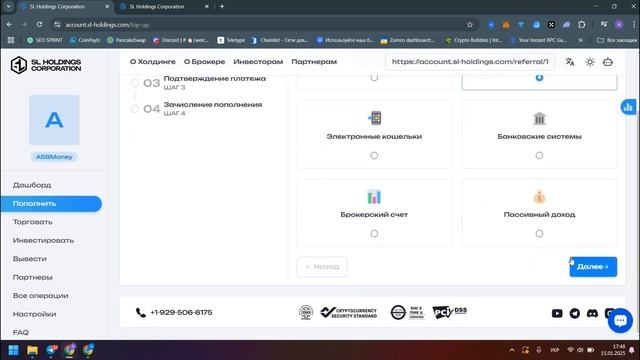Click the Назад button
The width and height of the screenshot is (640, 360).
[x=322, y=267]
